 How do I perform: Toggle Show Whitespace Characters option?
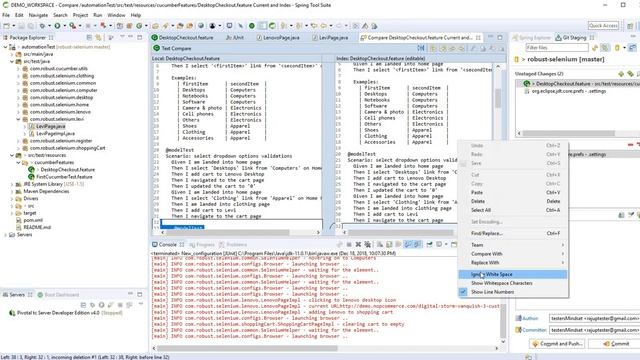[x=513, y=283]
